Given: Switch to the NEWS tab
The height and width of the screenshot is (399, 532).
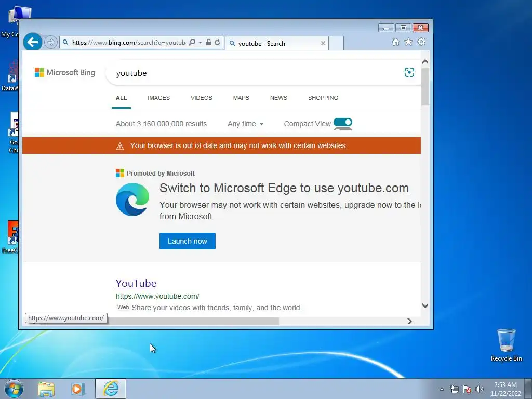Looking at the screenshot, I should pos(278,98).
